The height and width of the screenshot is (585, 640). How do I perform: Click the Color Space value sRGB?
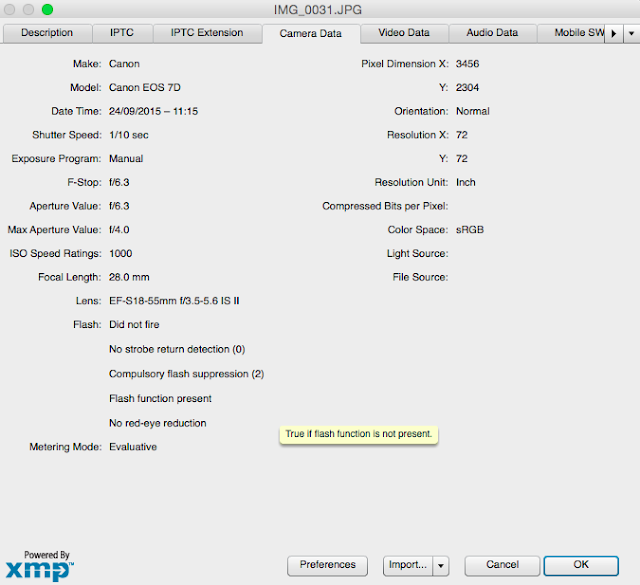pos(470,230)
